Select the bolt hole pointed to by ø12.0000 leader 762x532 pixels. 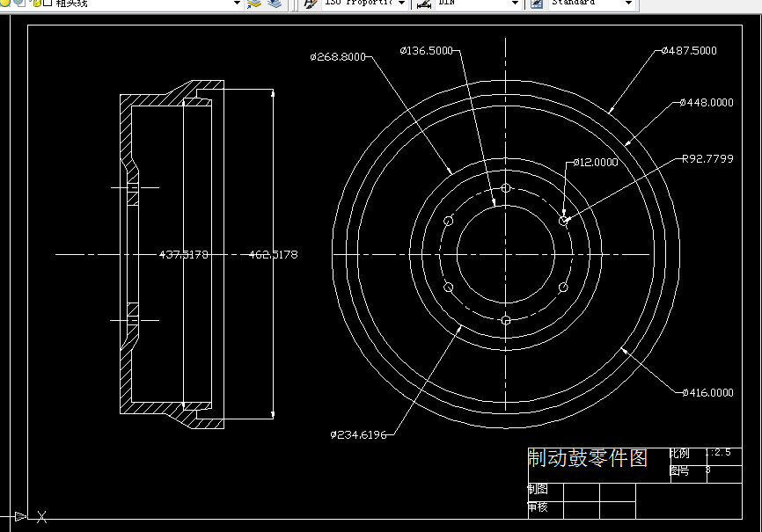coord(563,221)
